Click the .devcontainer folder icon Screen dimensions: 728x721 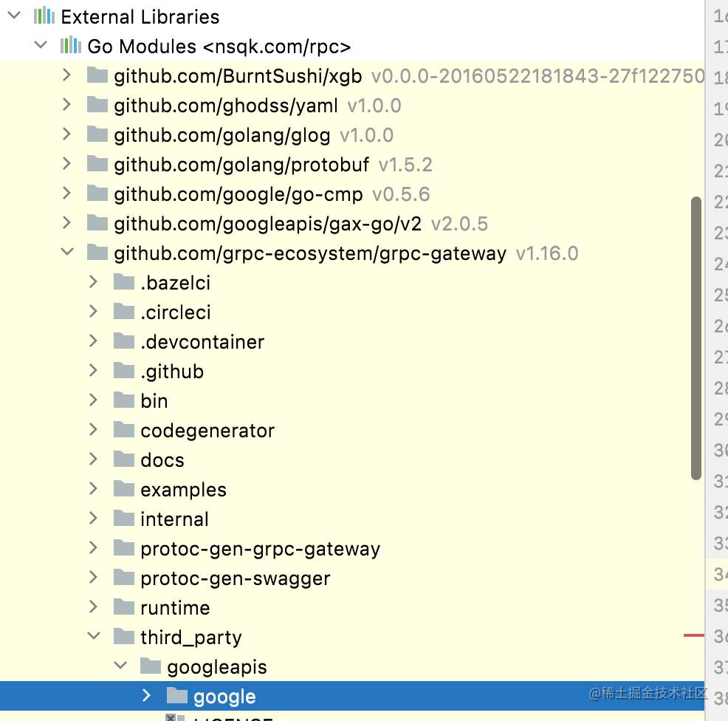pos(124,341)
